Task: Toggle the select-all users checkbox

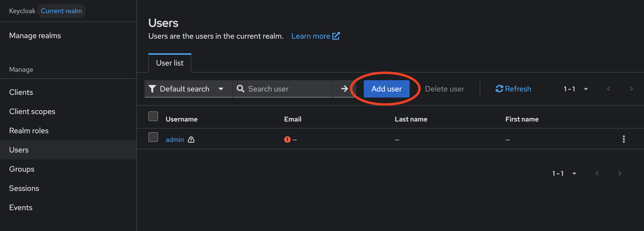Action: click(153, 116)
